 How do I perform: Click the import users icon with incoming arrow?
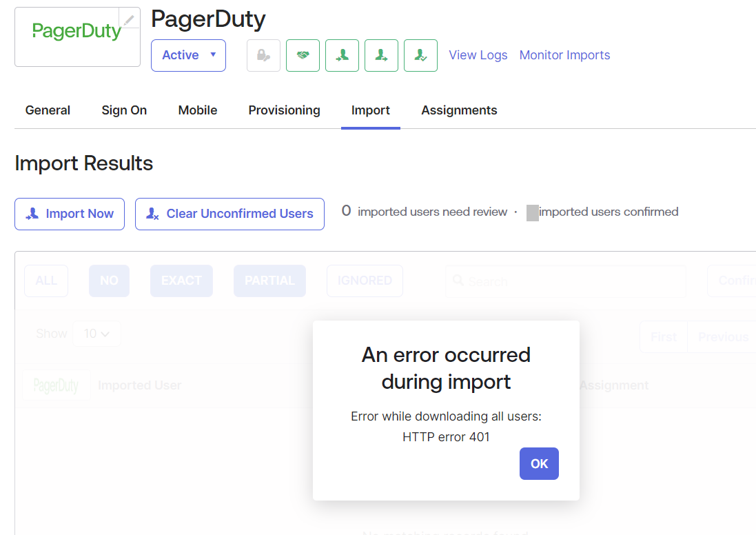point(343,55)
